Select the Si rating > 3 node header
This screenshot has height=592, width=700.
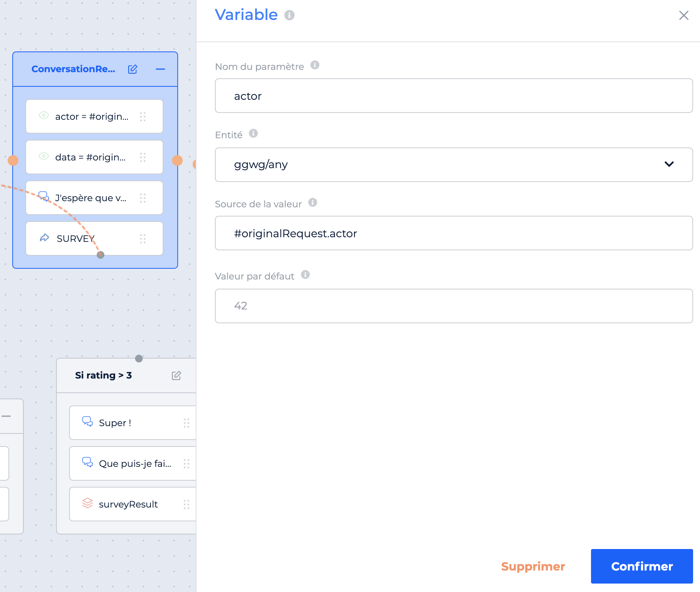tap(127, 375)
